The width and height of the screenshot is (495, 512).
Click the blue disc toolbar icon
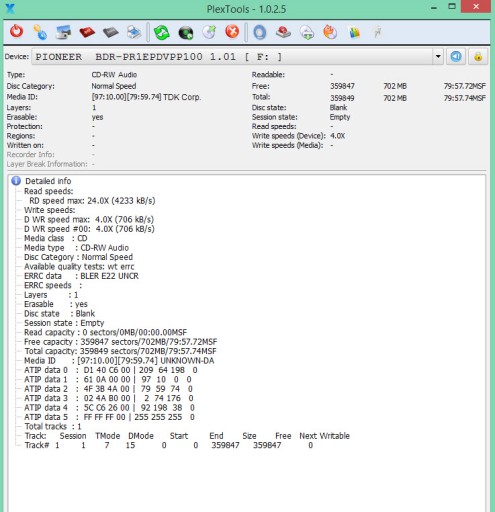pos(260,32)
